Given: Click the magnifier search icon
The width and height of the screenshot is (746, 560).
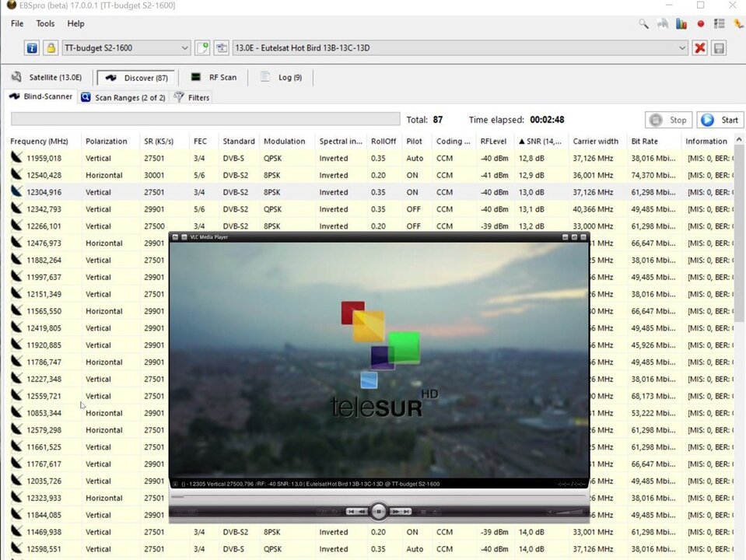Looking at the screenshot, I should (x=643, y=24).
